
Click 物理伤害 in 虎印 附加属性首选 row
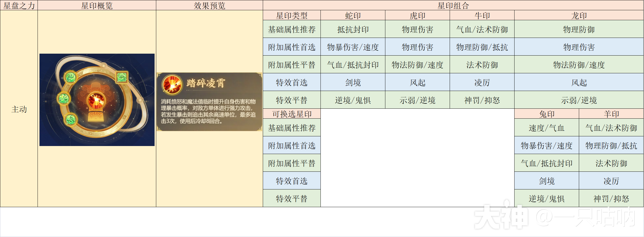click(418, 47)
